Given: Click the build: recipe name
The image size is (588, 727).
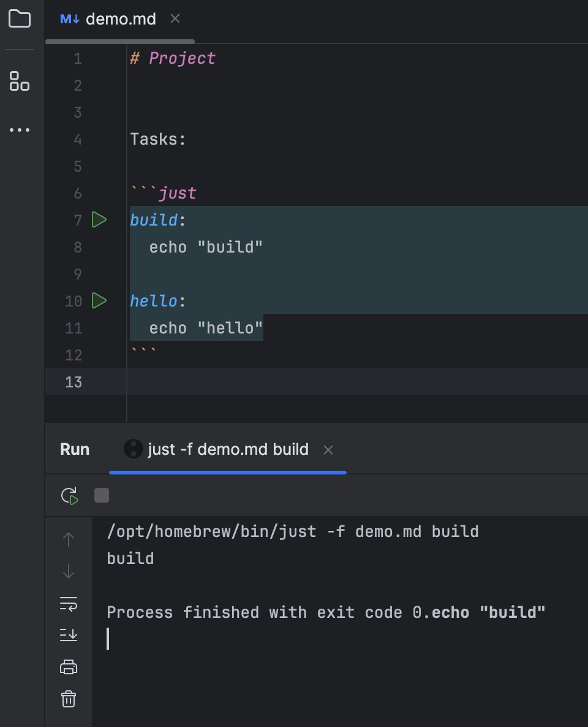Looking at the screenshot, I should 153,220.
